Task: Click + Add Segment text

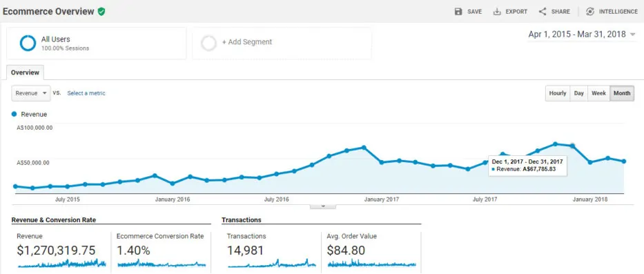Action: coord(247,42)
